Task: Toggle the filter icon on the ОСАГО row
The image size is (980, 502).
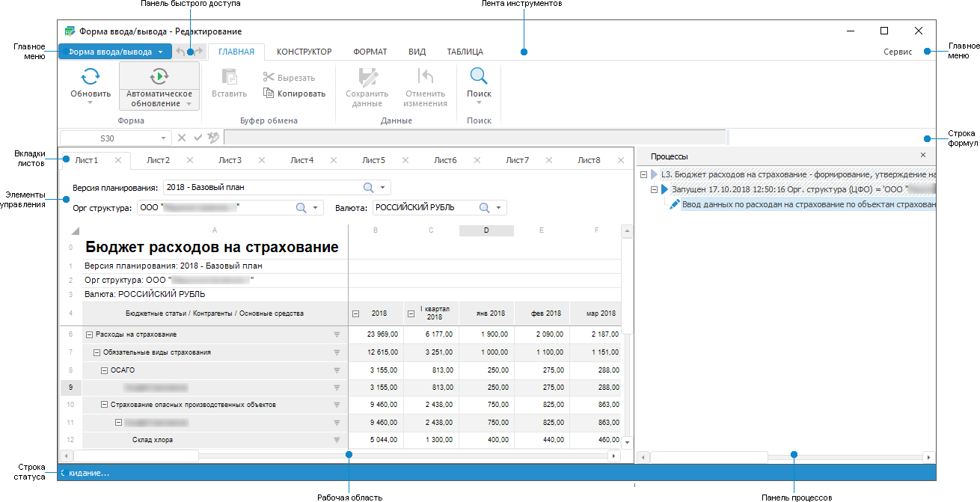Action: (x=337, y=370)
